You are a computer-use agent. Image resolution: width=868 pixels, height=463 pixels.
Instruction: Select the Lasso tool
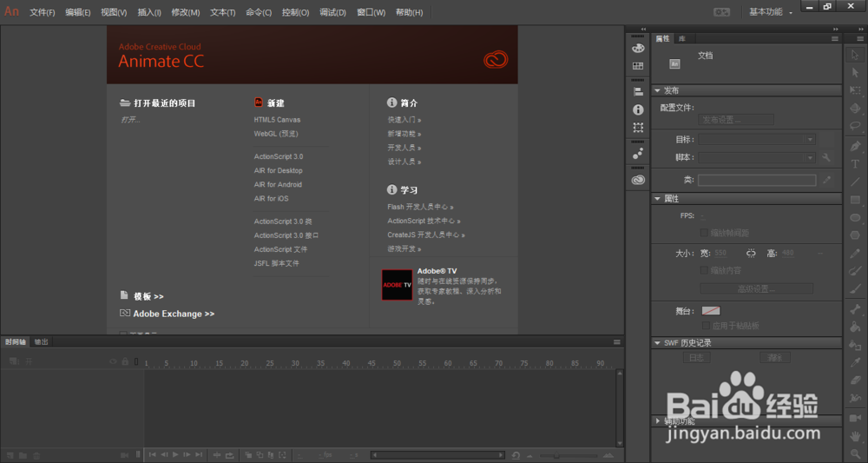click(855, 126)
